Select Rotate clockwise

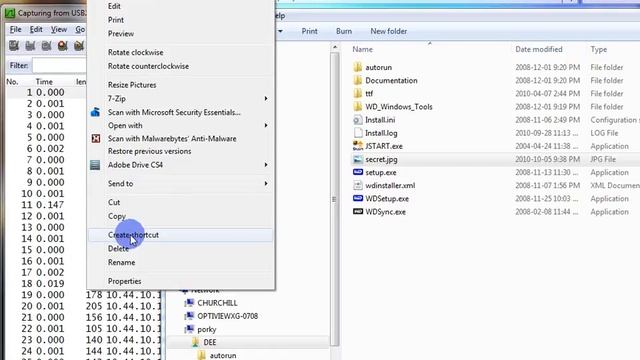coord(136,52)
